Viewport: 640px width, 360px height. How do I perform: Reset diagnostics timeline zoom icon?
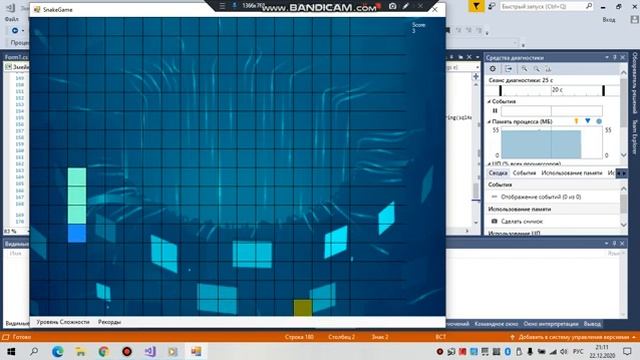(548, 69)
